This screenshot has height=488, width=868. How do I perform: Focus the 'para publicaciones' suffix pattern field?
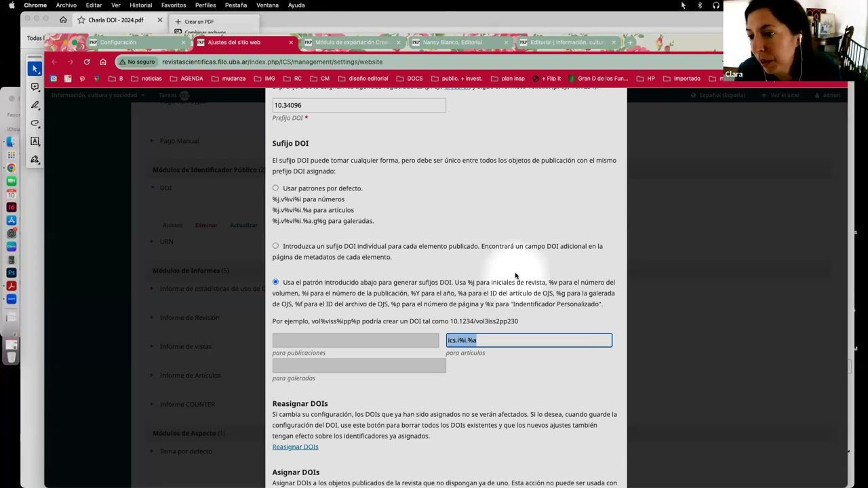click(355, 340)
